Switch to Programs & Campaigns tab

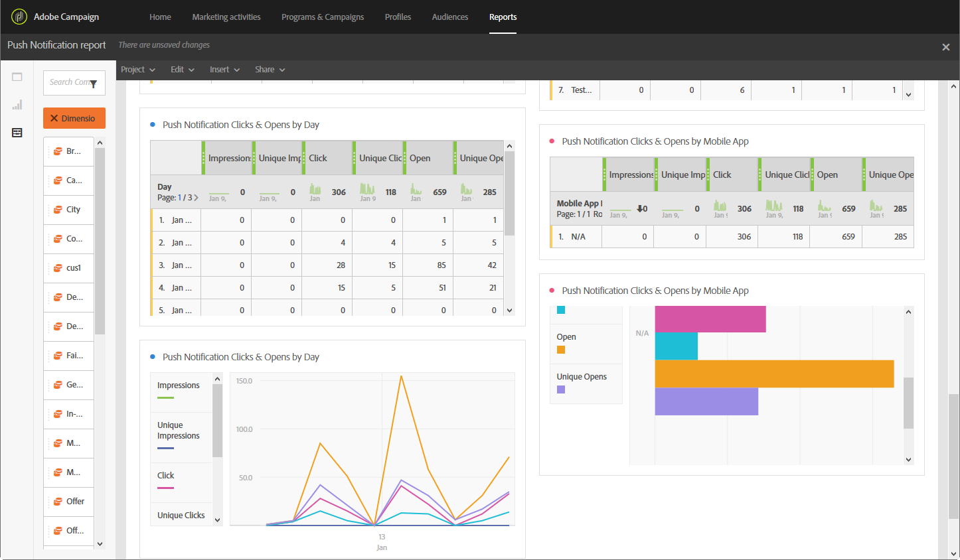323,17
